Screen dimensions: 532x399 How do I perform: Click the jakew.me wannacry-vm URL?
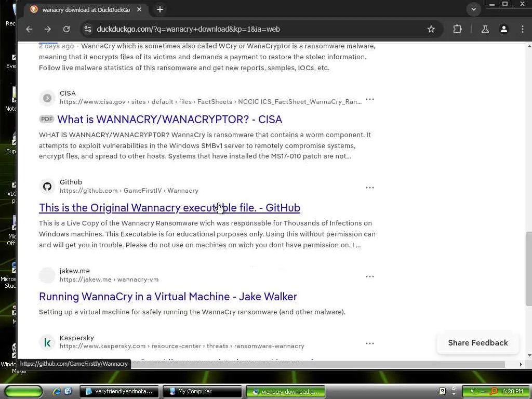click(x=109, y=280)
